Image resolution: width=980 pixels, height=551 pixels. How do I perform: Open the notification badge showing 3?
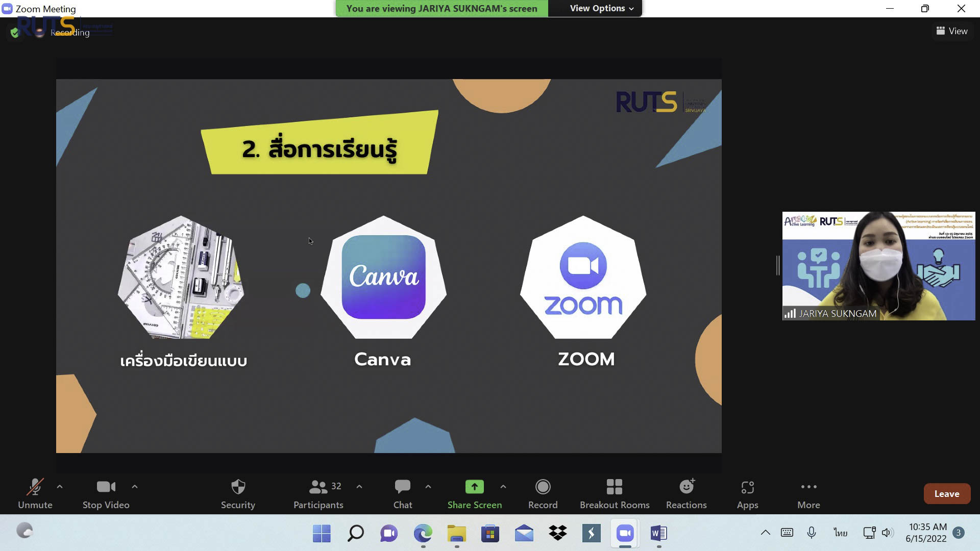tap(959, 533)
